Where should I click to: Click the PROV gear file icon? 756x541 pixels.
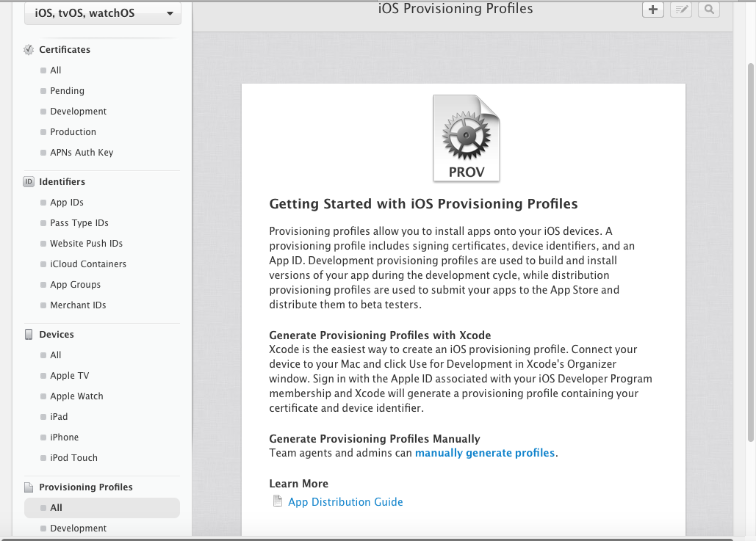tap(467, 138)
